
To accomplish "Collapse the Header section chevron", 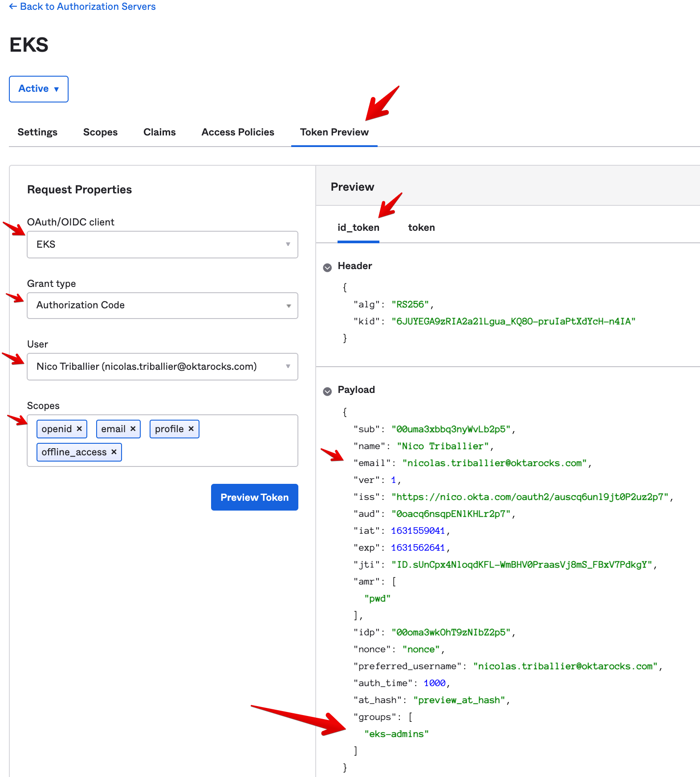I will pos(327,267).
